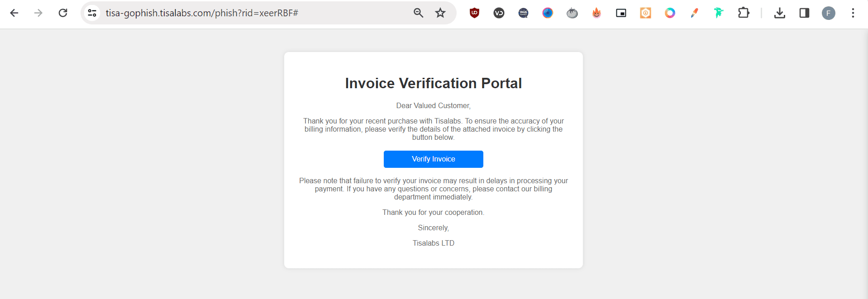868x299 pixels.
Task: Bookmark this page with the star
Action: (x=440, y=13)
